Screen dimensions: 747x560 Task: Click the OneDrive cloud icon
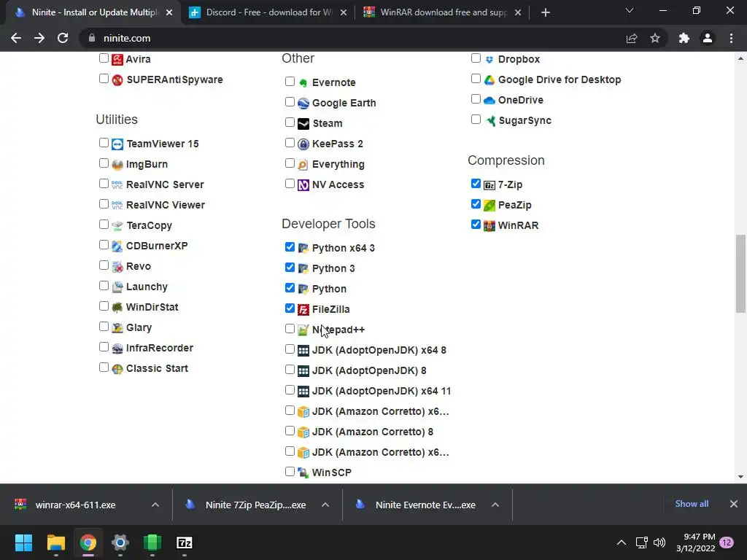click(x=489, y=101)
